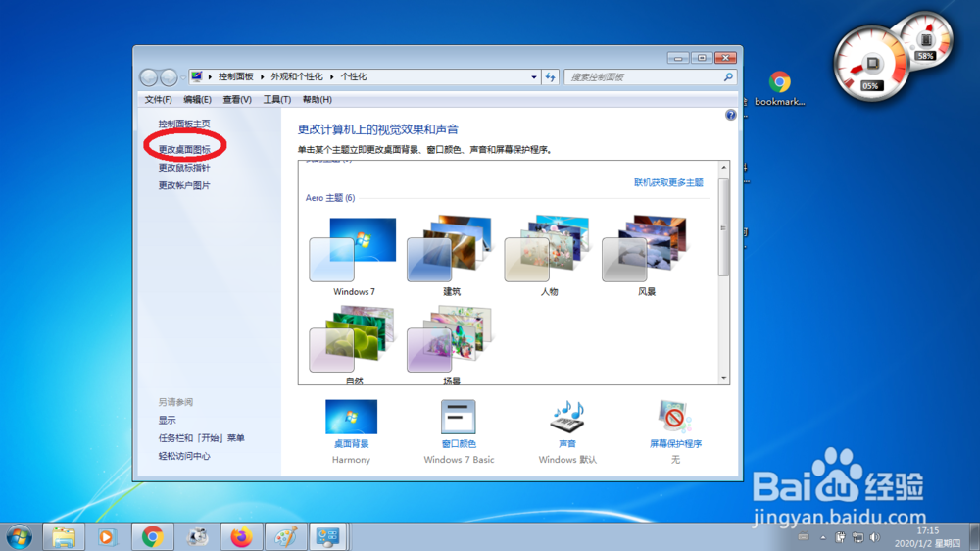
Task: Expand the arrow before 控制面板 breadcrumb
Action: 210,76
